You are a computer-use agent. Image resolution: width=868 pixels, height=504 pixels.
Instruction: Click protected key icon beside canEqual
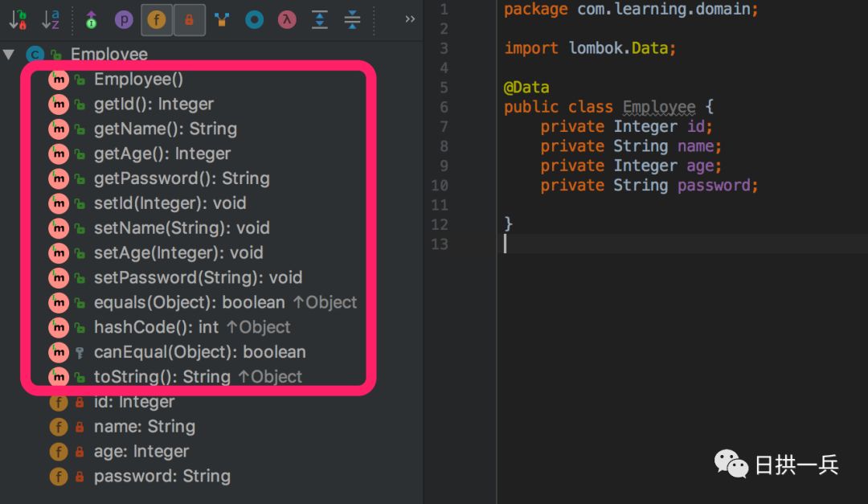[x=80, y=353]
